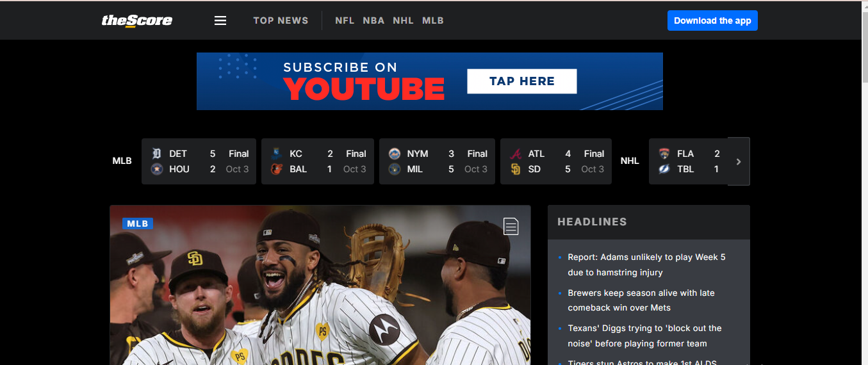Screen dimensions: 868x365
Task: Open the TOP NEWS section
Action: coord(281,20)
